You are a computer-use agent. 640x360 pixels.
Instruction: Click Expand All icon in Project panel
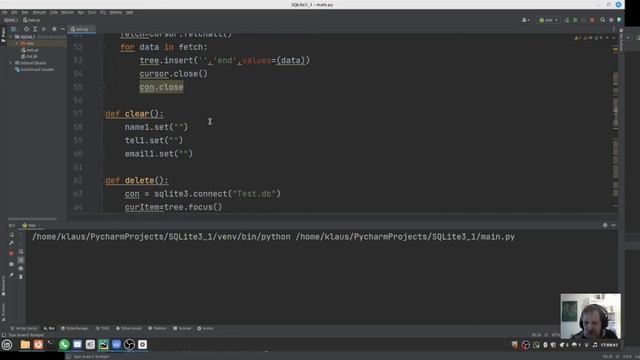point(35,29)
